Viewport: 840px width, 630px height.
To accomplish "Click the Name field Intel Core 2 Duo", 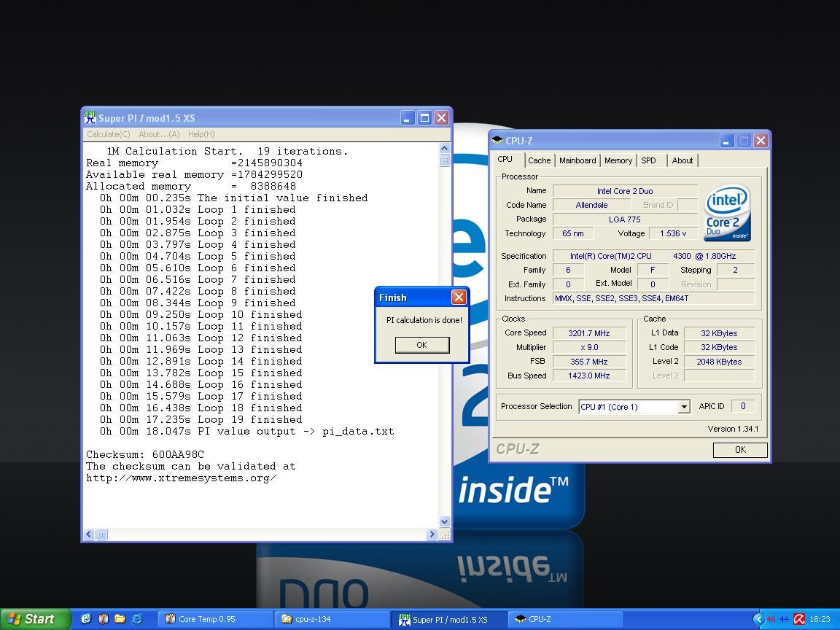I will point(625,191).
